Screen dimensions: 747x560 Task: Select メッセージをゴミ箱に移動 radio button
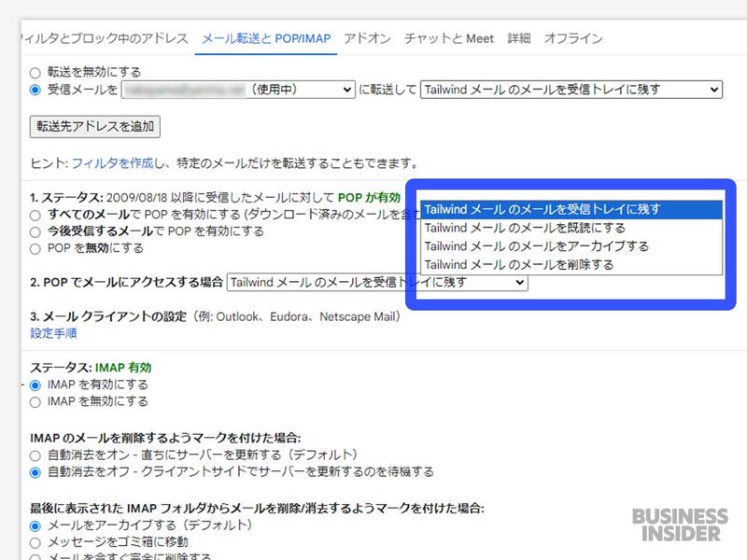[35, 543]
